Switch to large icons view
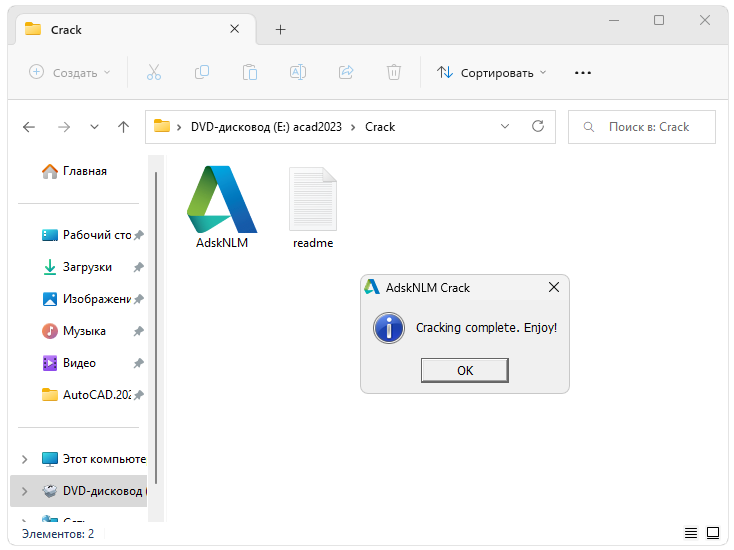The width and height of the screenshot is (734, 550). tap(713, 533)
